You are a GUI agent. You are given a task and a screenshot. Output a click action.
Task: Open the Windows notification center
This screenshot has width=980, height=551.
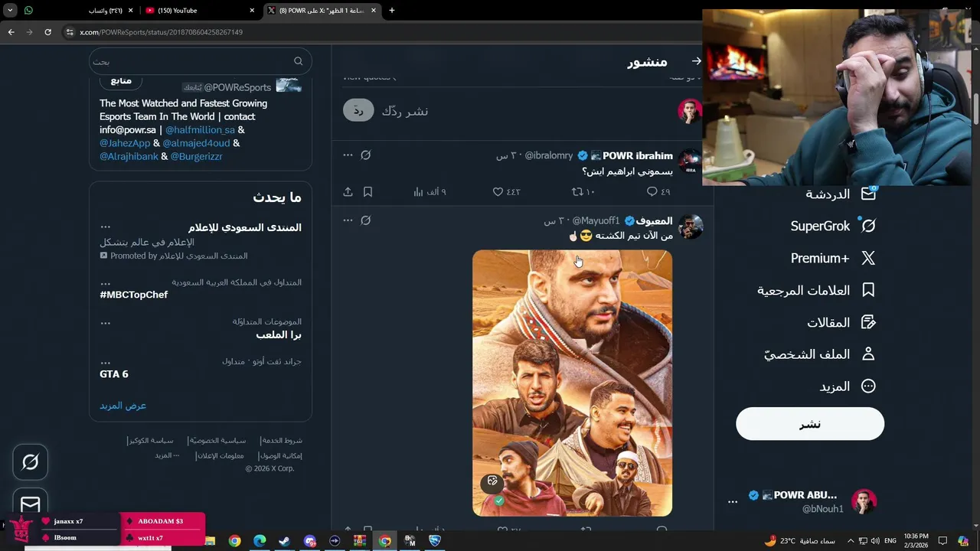942,541
